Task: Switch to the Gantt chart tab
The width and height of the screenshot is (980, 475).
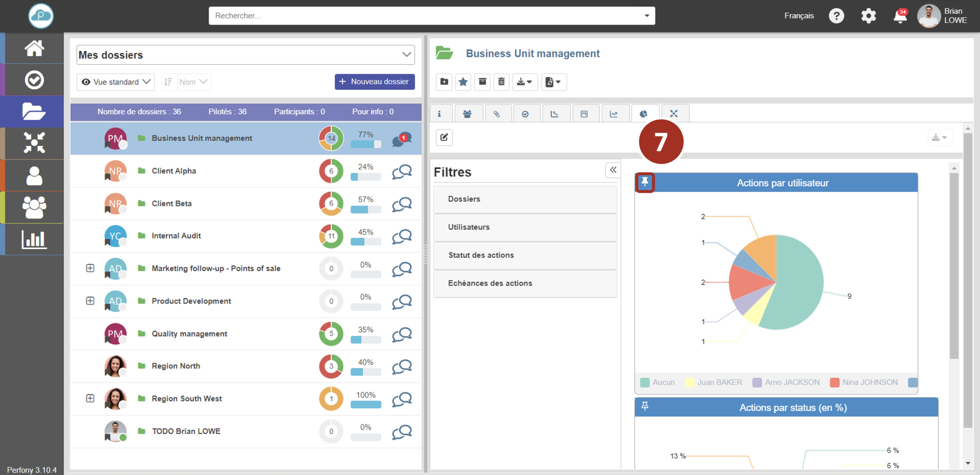Action: [x=554, y=114]
